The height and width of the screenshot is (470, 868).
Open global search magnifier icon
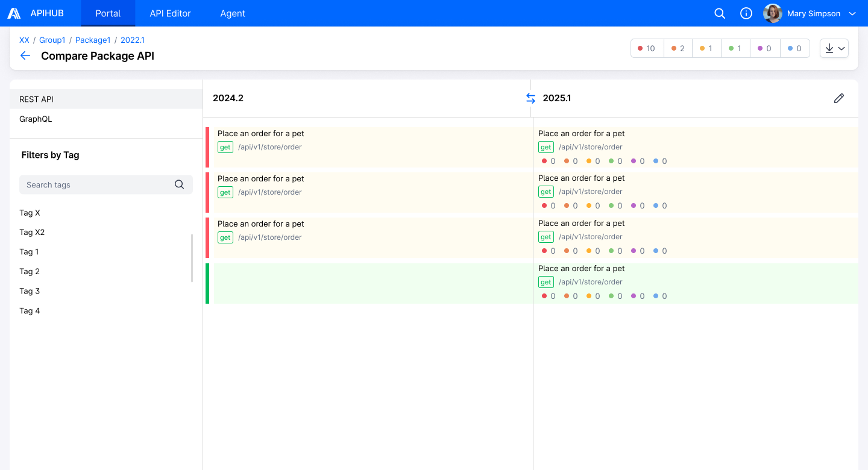click(x=720, y=13)
